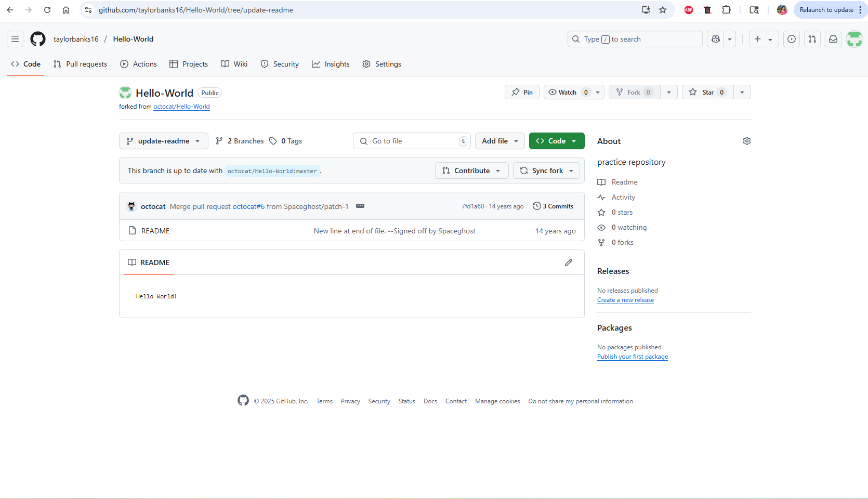Open the Docs footer link
Viewport: 868px width, 499px height.
click(x=430, y=401)
